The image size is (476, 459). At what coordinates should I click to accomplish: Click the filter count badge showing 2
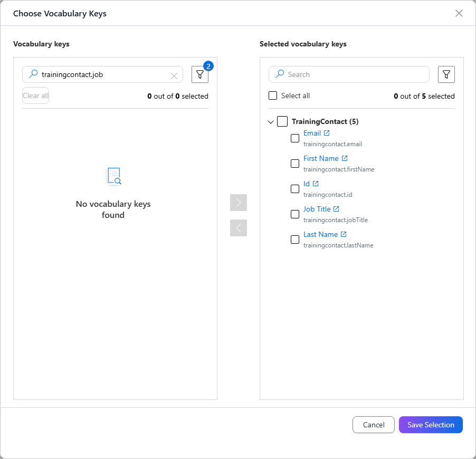point(208,66)
